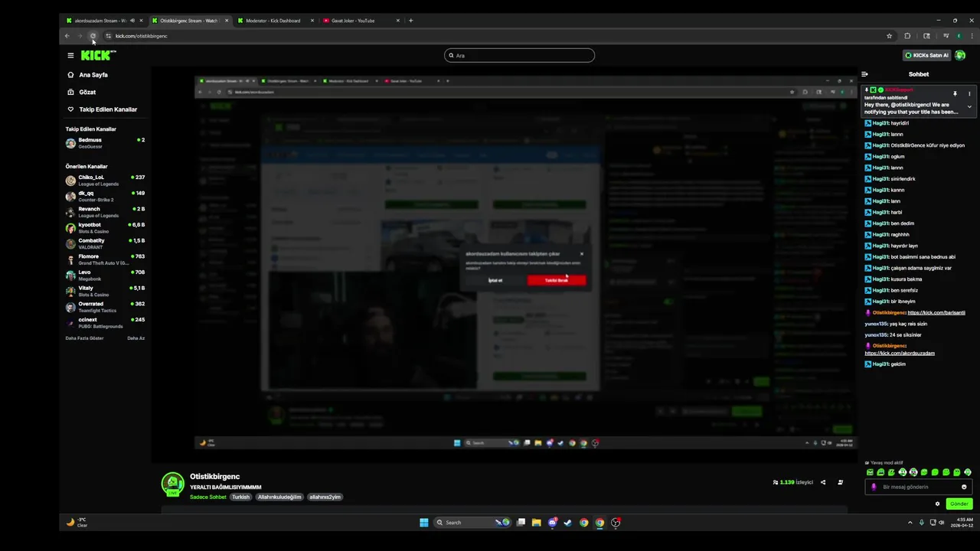
Task: Open OBS Studio from taskbar
Action: coord(616,523)
